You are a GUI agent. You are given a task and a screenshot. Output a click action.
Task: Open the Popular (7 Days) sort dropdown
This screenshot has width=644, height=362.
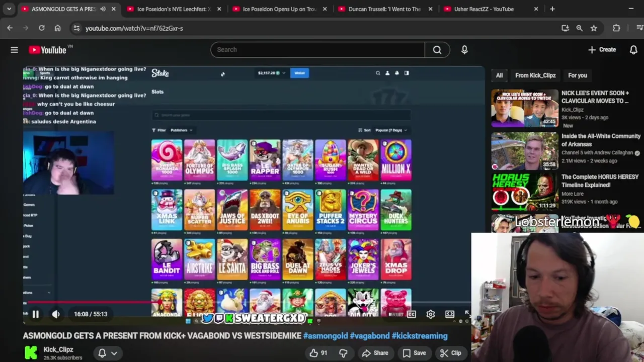click(391, 130)
